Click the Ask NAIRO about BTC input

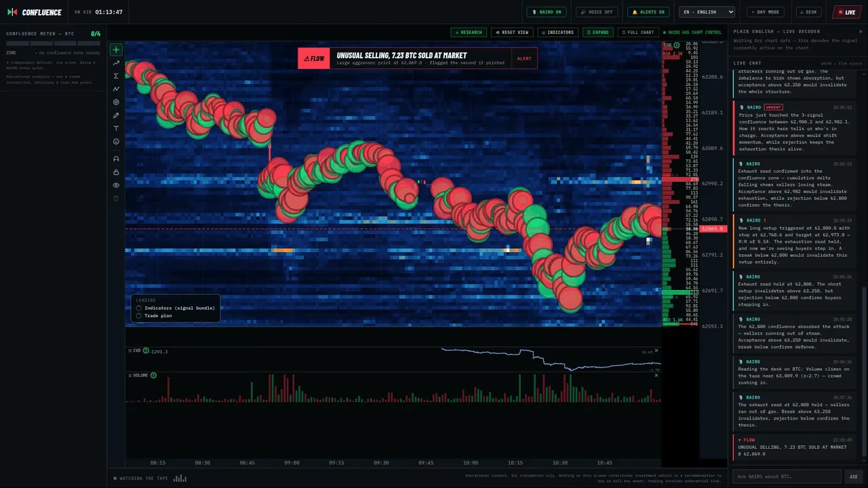tap(787, 476)
